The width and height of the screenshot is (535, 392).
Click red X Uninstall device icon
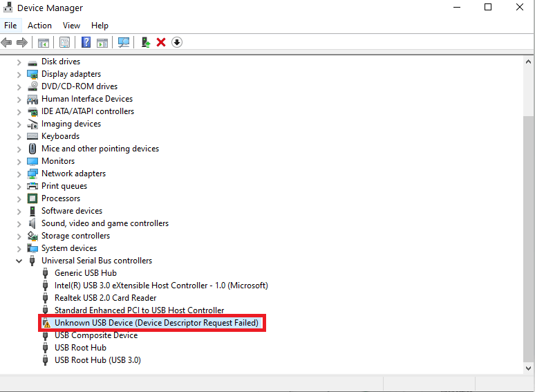coord(161,42)
